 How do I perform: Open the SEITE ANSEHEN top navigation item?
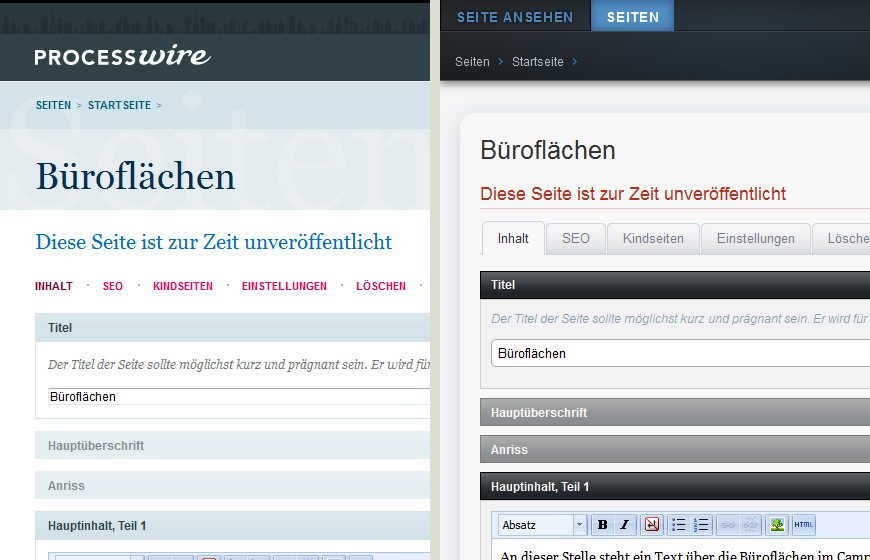pyautogui.click(x=515, y=17)
